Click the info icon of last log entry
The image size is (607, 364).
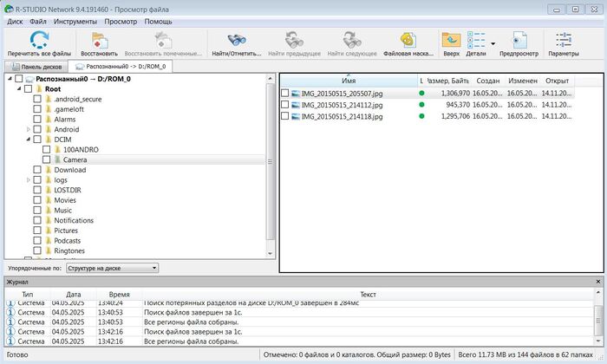coord(10,341)
